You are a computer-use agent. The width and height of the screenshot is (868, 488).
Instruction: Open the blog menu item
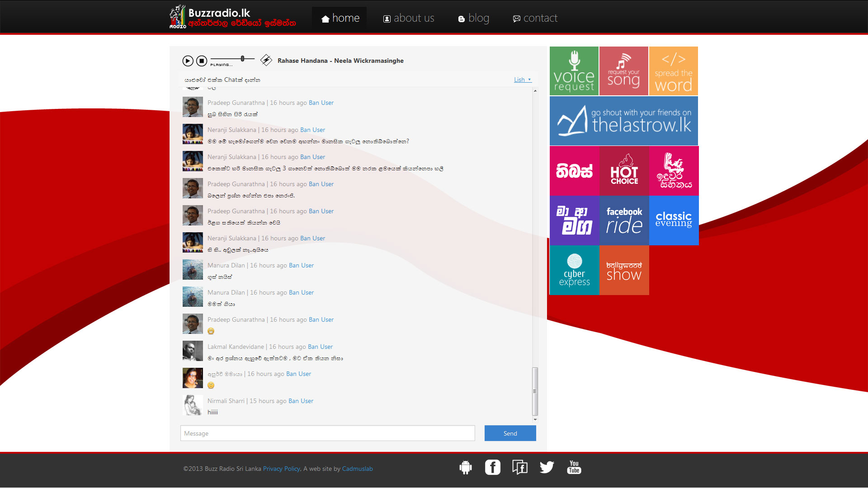coord(473,18)
